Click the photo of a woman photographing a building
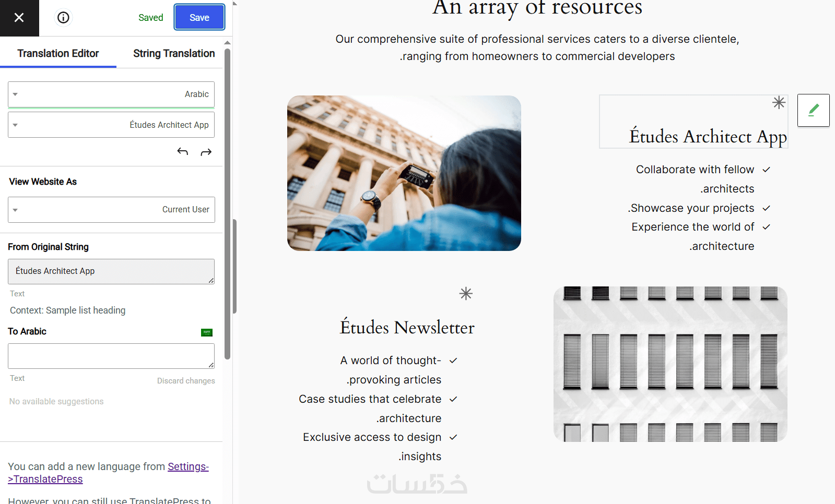835x504 pixels. click(404, 173)
